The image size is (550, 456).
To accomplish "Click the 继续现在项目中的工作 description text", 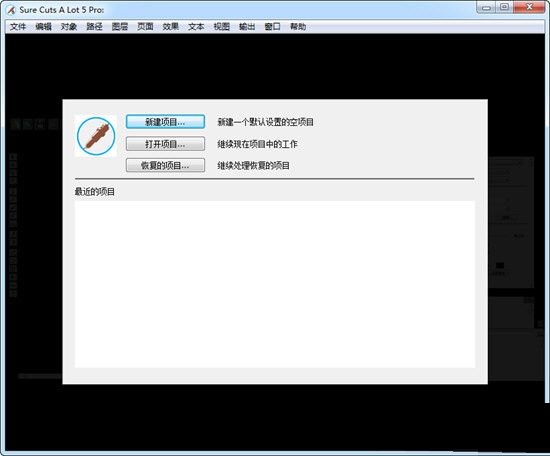I will pos(257,144).
